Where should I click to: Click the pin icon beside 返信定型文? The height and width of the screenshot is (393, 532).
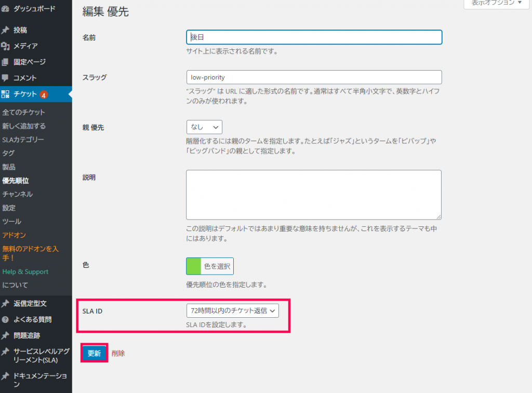(5, 304)
